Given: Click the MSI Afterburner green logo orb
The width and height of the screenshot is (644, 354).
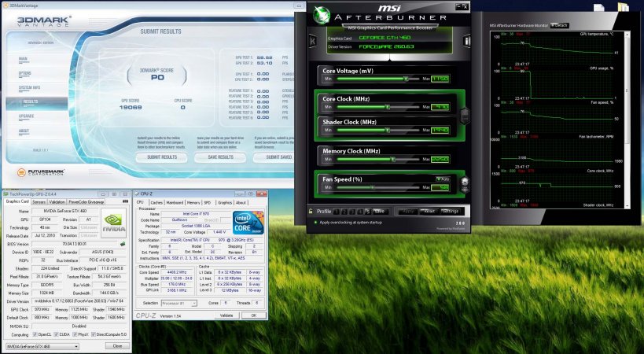Looking at the screenshot, I should click(x=322, y=15).
